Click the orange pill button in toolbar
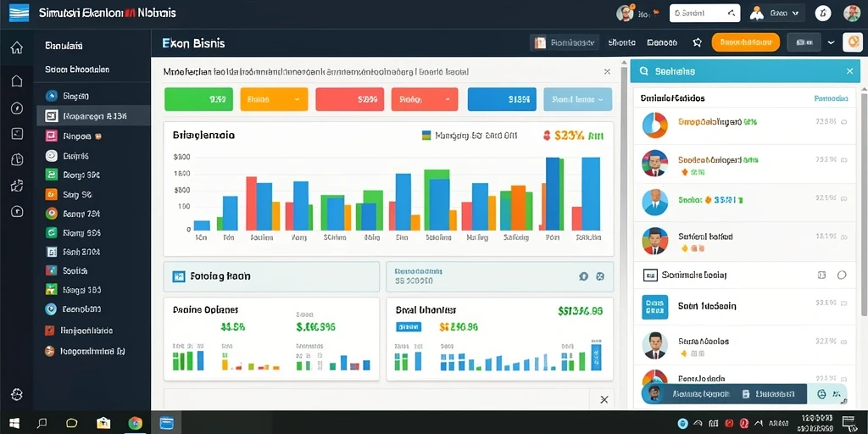Image resolution: width=868 pixels, height=434 pixels. pos(746,42)
